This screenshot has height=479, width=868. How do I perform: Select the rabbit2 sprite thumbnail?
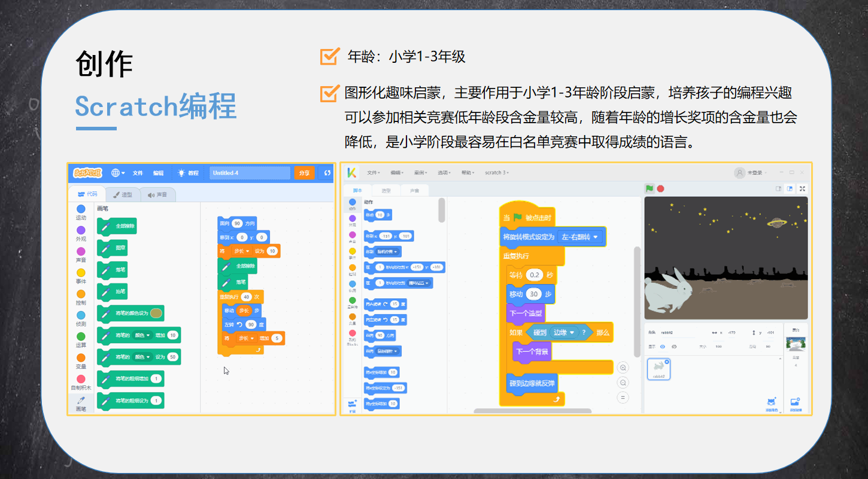658,369
